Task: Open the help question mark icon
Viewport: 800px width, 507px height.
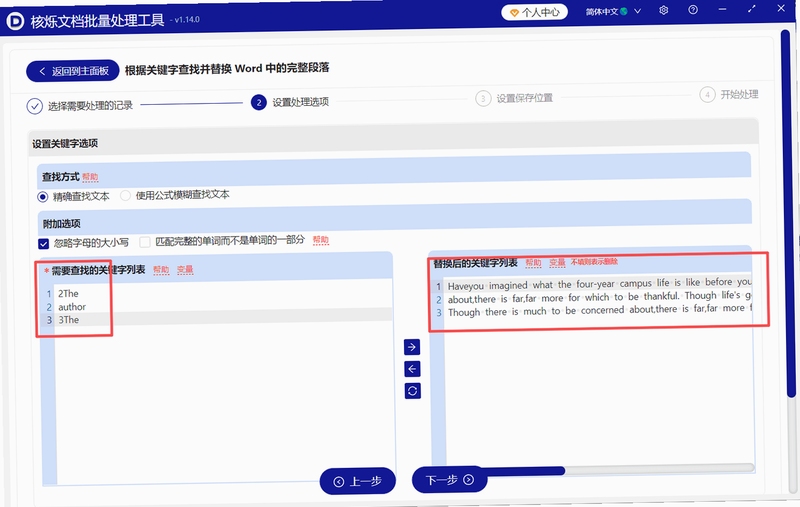Action: [x=693, y=10]
